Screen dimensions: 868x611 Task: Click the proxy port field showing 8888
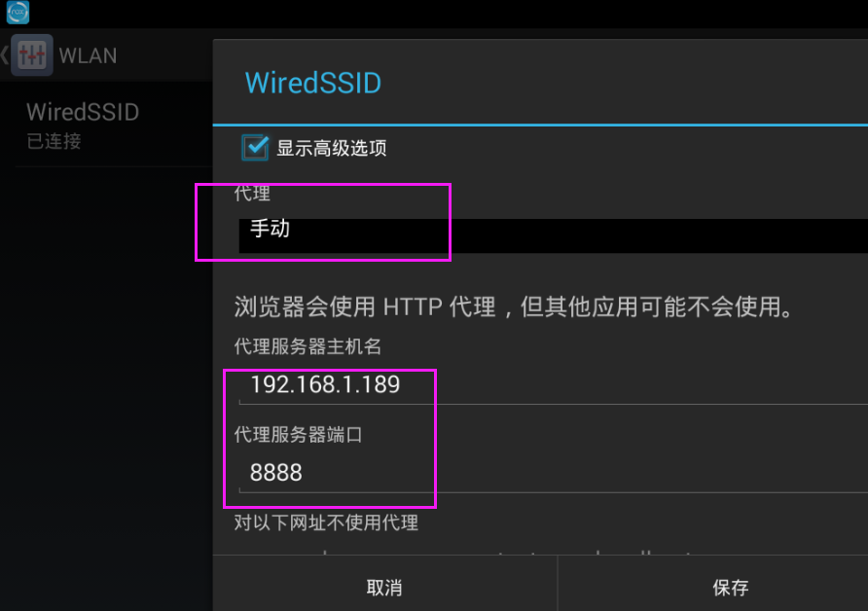click(x=545, y=474)
